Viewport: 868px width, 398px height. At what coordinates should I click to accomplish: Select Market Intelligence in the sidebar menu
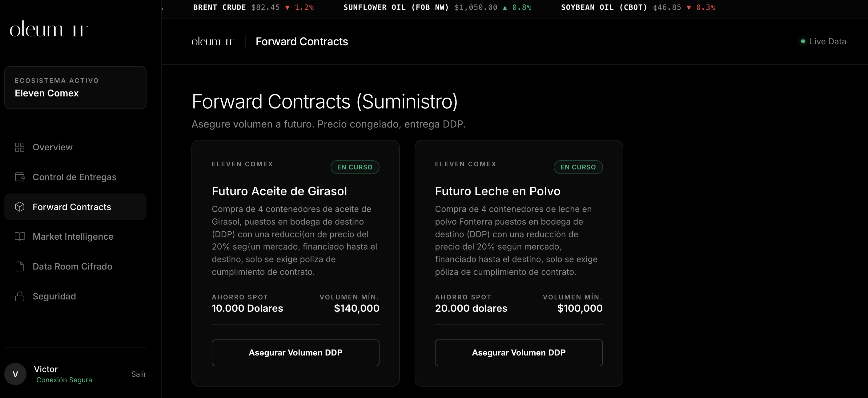point(73,237)
